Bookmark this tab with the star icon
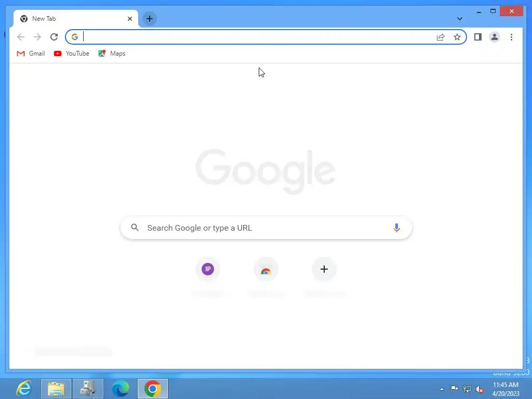Screen dimensions: 532x399 point(457,37)
